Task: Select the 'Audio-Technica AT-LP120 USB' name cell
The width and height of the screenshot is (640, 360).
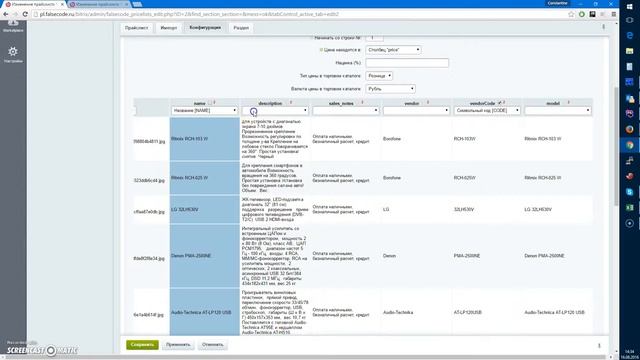Action: [x=204, y=312]
